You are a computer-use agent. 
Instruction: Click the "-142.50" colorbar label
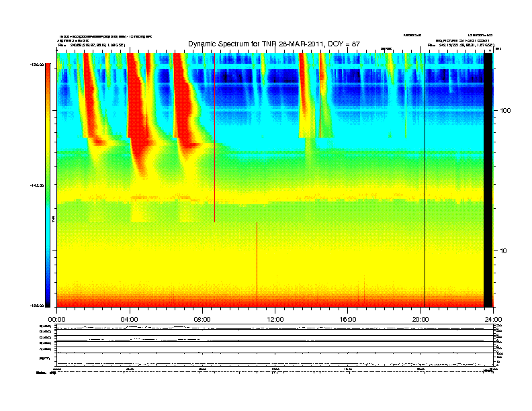tap(37, 185)
